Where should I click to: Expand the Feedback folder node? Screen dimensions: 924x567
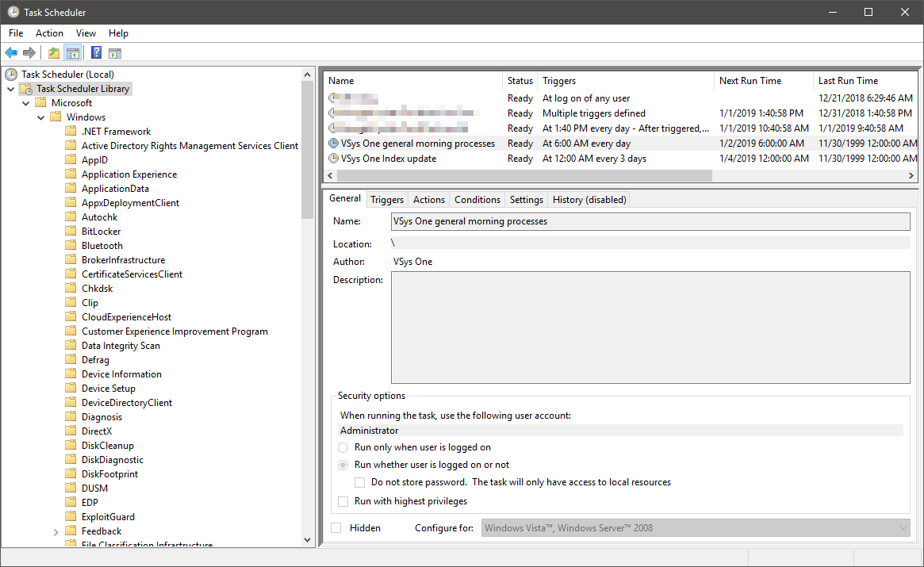56,531
